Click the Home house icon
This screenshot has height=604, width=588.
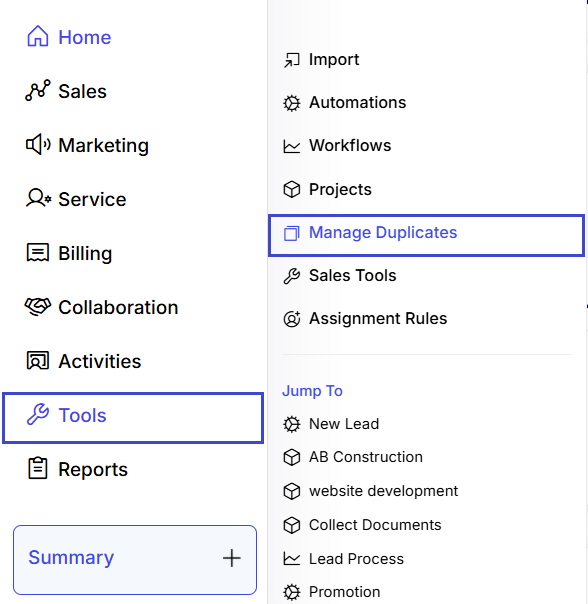coord(38,36)
